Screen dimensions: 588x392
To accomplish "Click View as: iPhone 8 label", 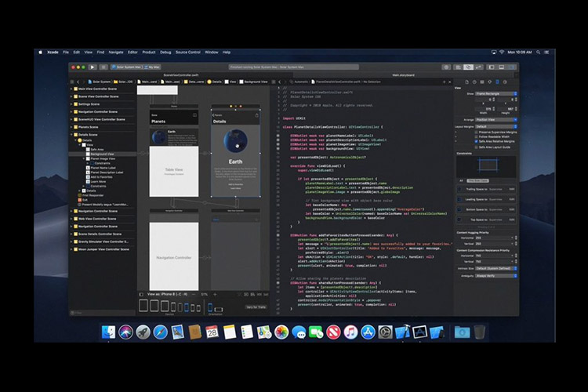I will click(167, 295).
